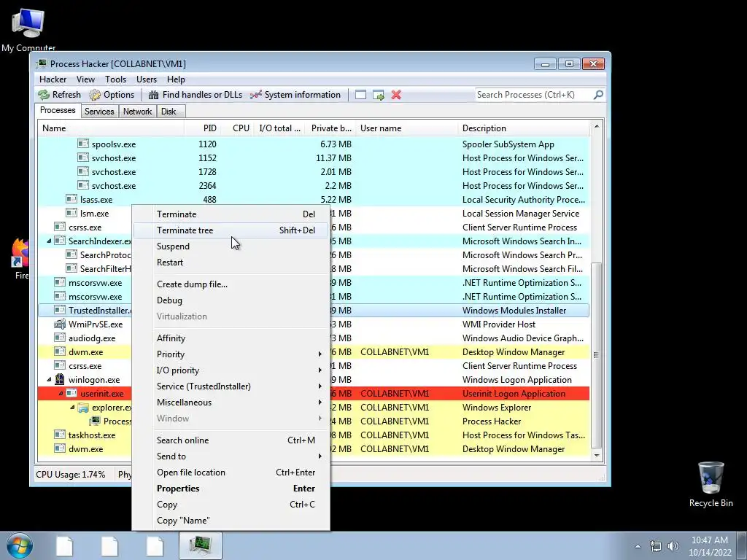Open Find handles or DLLs

[x=196, y=95]
